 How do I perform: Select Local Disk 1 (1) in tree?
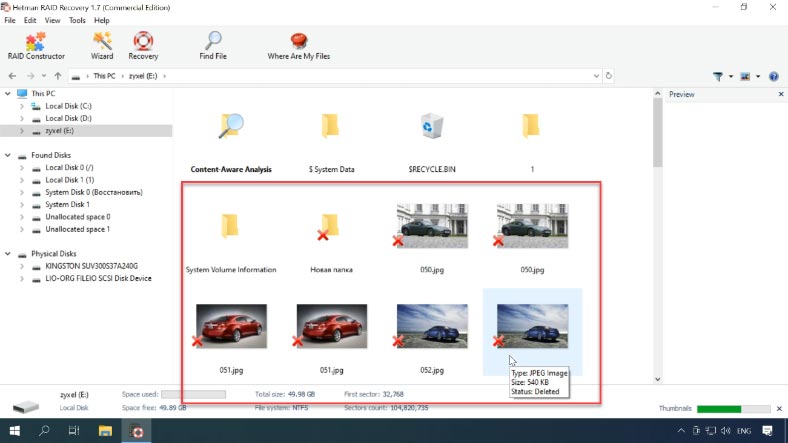point(70,180)
